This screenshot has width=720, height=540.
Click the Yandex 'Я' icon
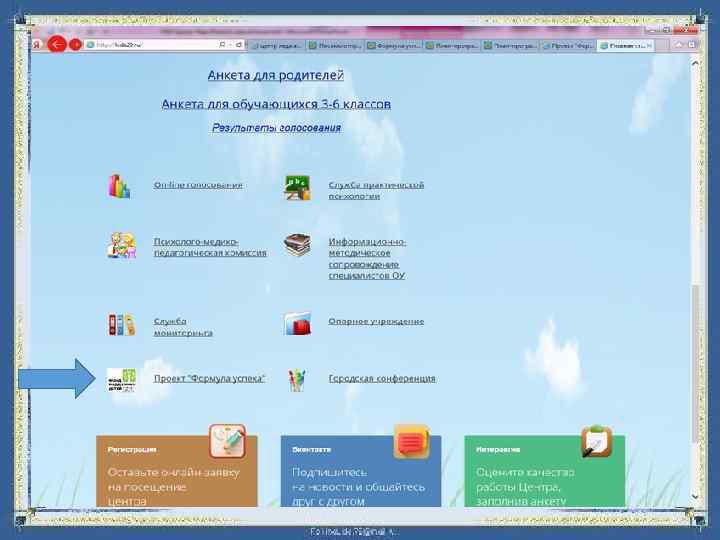click(37, 45)
